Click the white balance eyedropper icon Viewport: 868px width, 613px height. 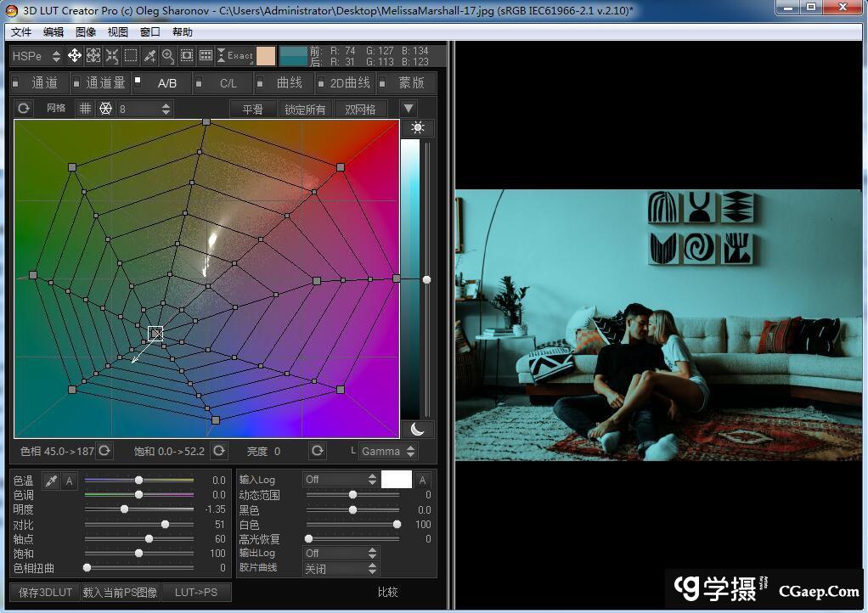pos(52,481)
